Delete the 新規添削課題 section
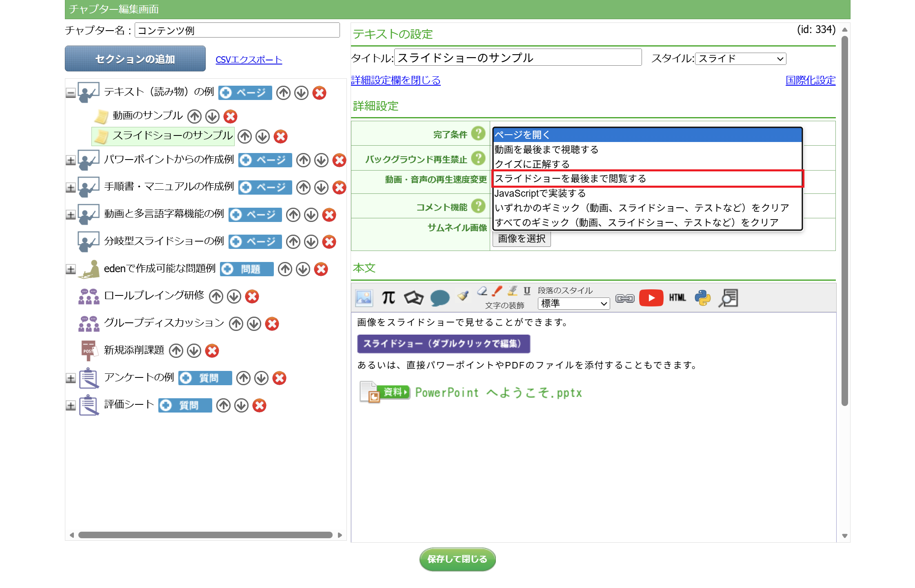This screenshot has width=915, height=588. (x=212, y=351)
